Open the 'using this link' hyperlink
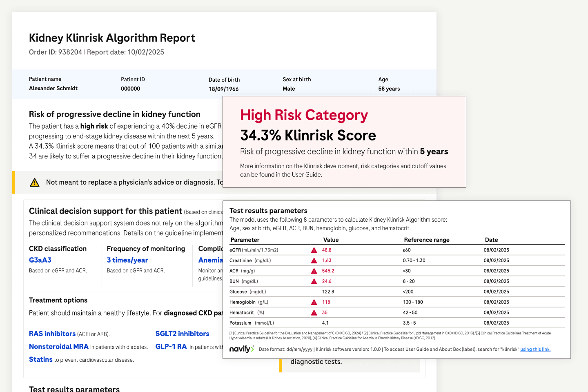This screenshot has width=588, height=392. 535,350
